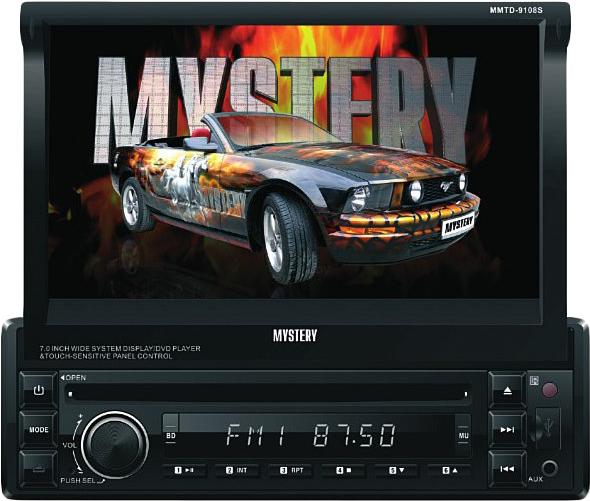Screen dimensions: 590x501
Task: Skip to previous track button
Action: coord(507,469)
